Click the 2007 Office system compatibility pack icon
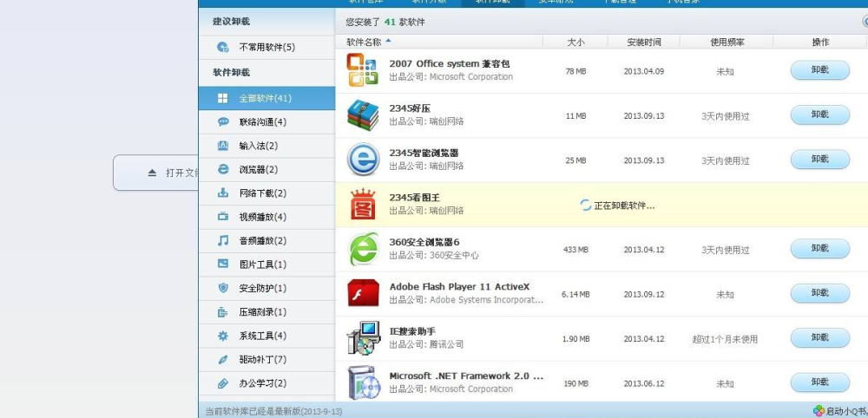 pos(363,69)
